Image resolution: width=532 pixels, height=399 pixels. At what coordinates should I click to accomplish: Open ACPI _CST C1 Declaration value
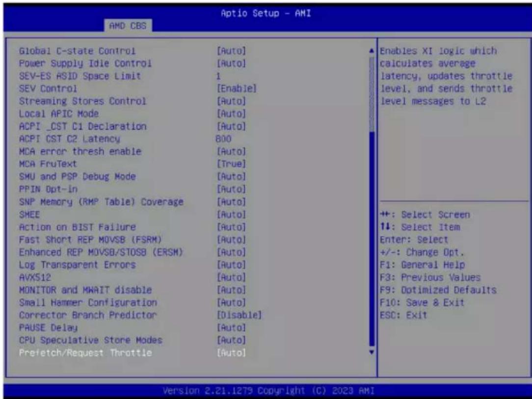click(x=231, y=126)
